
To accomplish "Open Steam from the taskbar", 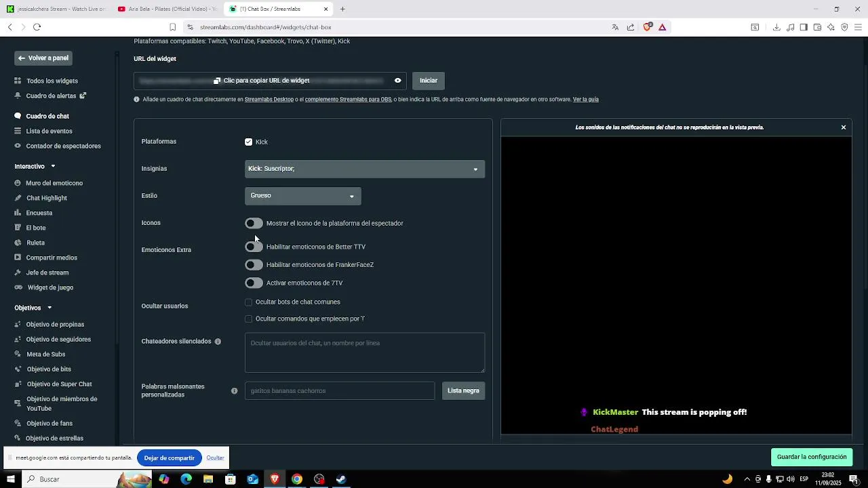I will click(341, 479).
